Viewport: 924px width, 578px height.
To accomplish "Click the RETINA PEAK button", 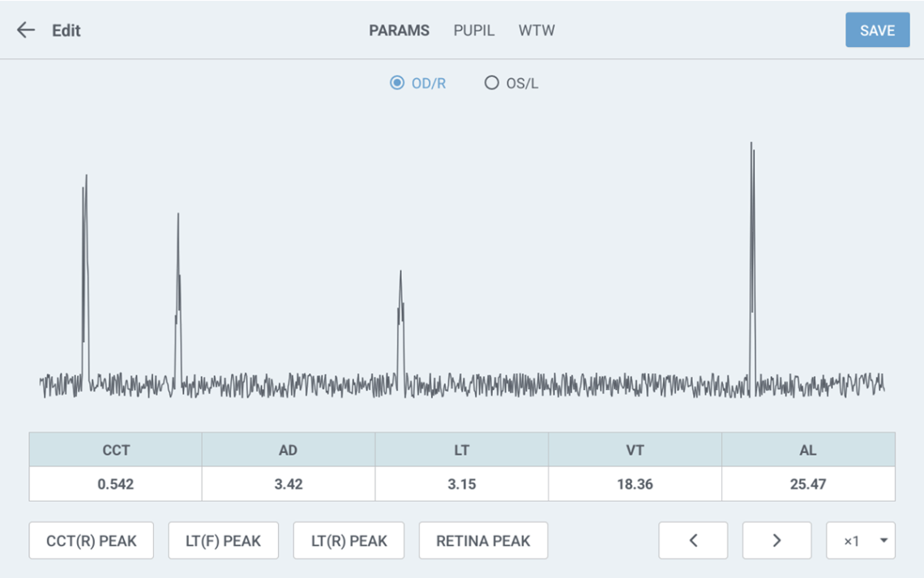I will (x=483, y=541).
